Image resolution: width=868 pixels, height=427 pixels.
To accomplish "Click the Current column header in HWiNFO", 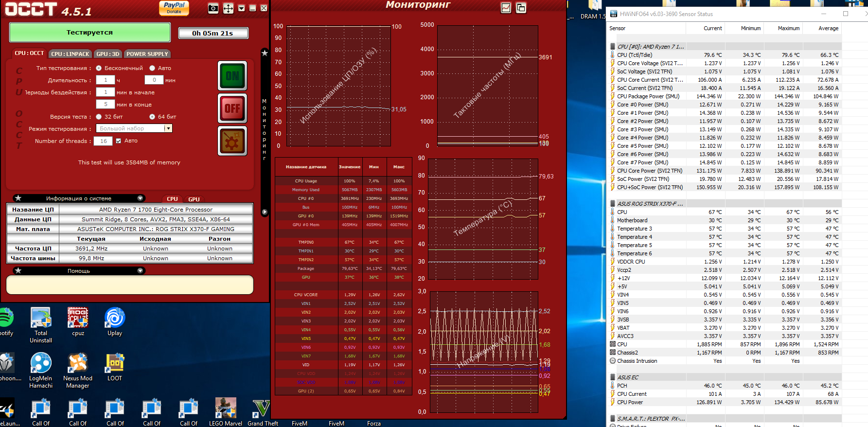I will coord(712,28).
